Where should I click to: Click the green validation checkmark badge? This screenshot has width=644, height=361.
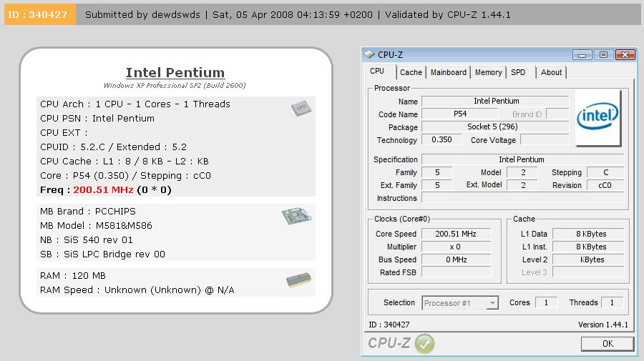pyautogui.click(x=424, y=343)
